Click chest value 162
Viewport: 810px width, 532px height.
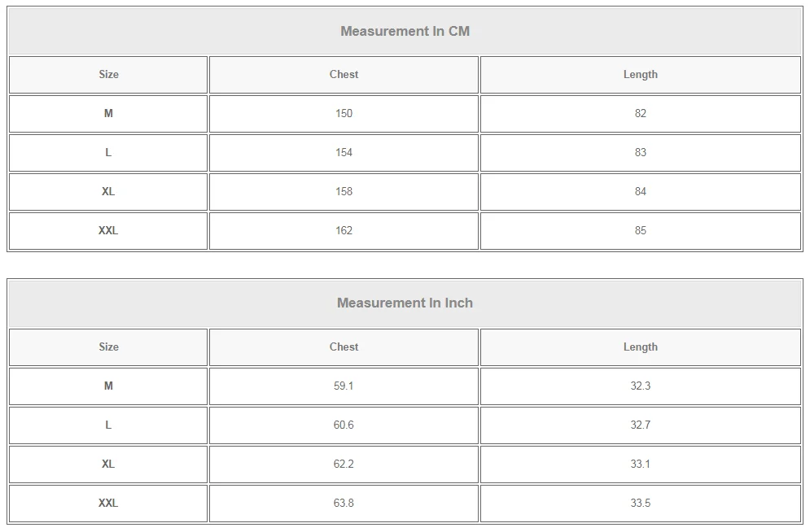click(344, 230)
